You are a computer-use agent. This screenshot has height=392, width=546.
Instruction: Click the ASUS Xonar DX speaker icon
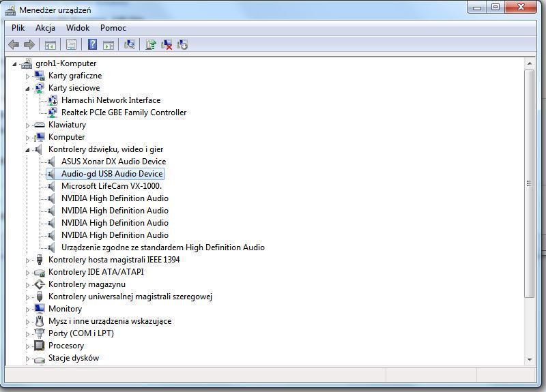tap(51, 162)
